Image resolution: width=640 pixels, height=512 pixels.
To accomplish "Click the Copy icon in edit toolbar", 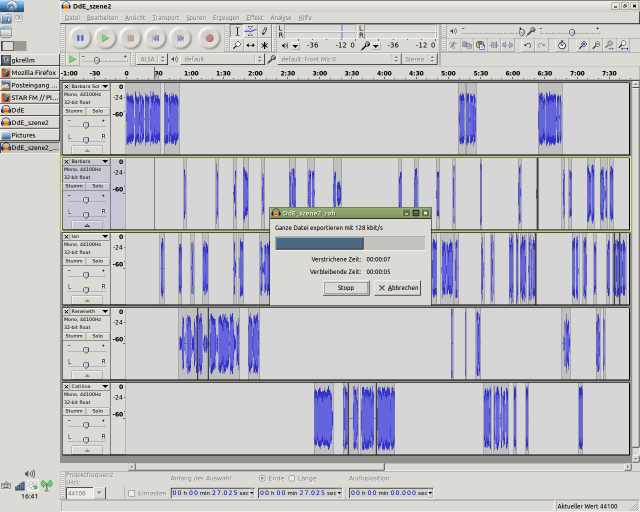I will coord(467,45).
